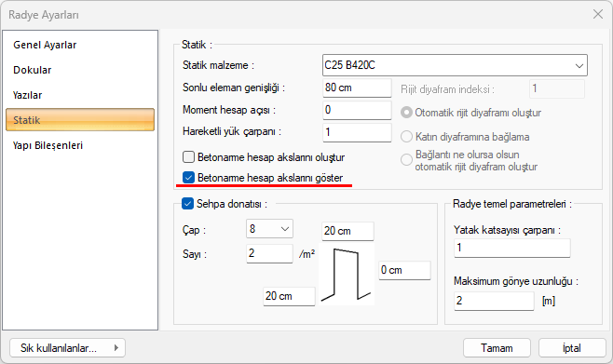
Task: Close the Radye Ayarları dialog
Action: coord(597,15)
